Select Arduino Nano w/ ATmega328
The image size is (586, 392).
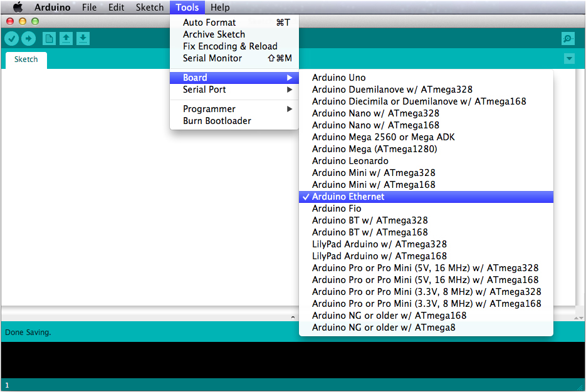[x=426, y=113]
